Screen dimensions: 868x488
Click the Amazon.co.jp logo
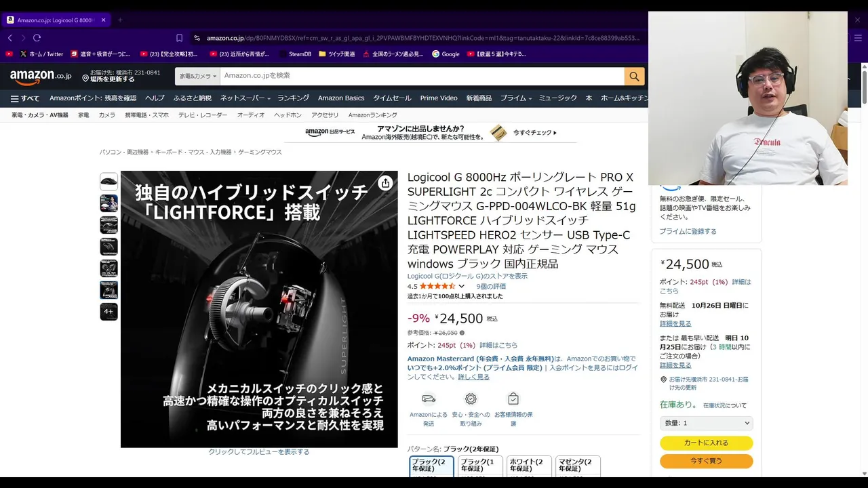[41, 77]
